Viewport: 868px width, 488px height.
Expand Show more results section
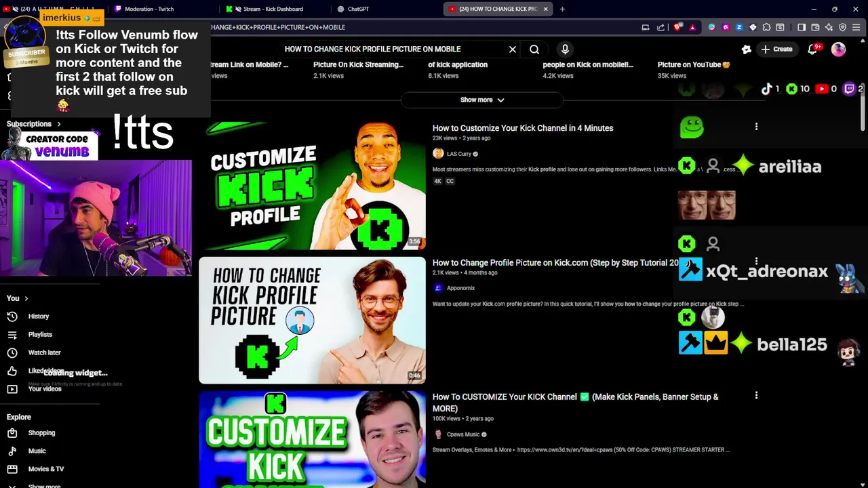click(x=482, y=100)
